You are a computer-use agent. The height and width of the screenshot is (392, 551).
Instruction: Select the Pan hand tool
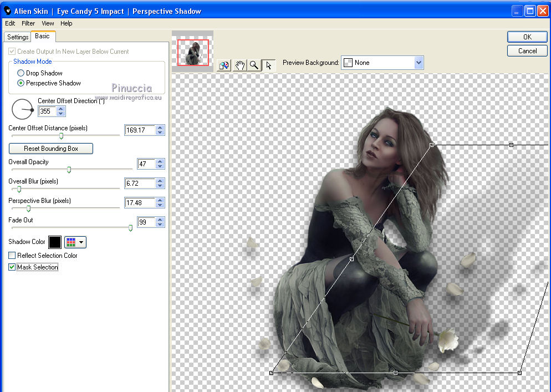click(x=239, y=65)
